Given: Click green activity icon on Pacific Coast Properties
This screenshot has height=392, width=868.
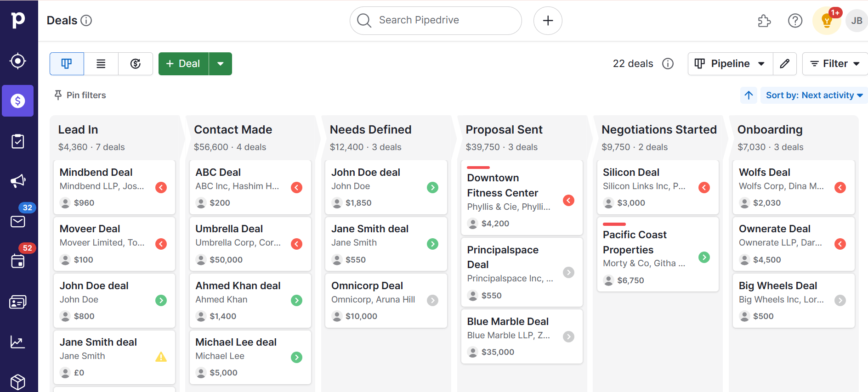Looking at the screenshot, I should coord(704,257).
